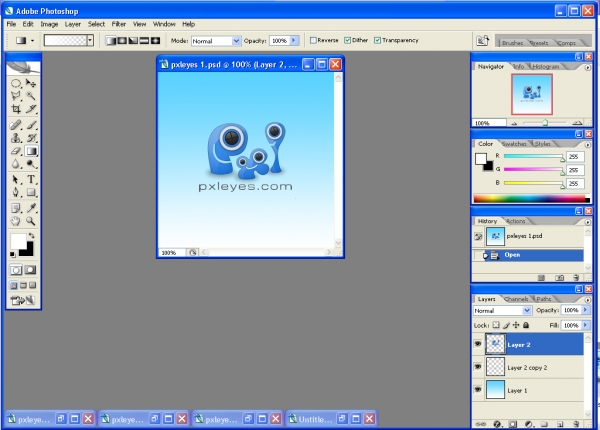Select the Open history state
This screenshot has height=430, width=600.
(528, 255)
